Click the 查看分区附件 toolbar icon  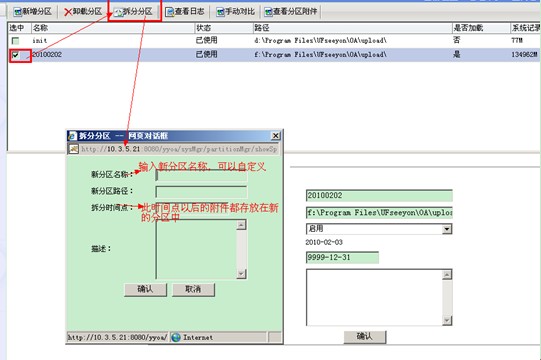coord(268,12)
